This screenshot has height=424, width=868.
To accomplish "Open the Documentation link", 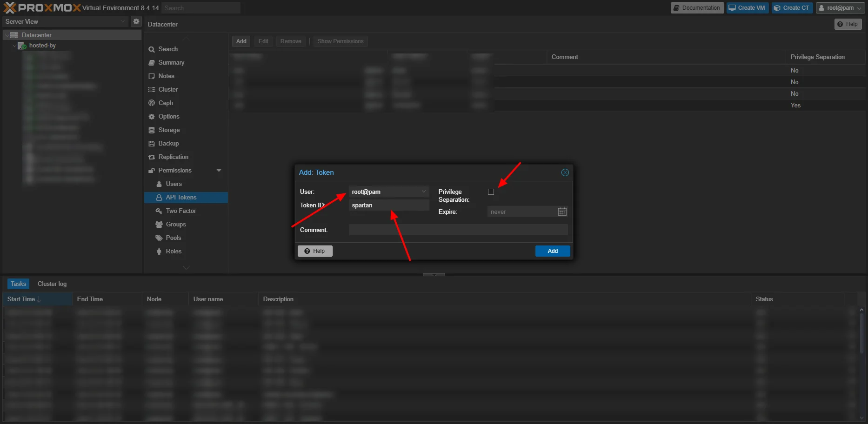I will pyautogui.click(x=697, y=8).
